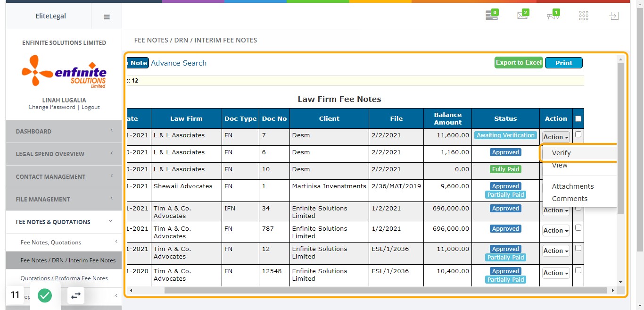Screen dimensions: 644x310
Task: Click the Awaiting Verification status badge
Action: coord(505,135)
